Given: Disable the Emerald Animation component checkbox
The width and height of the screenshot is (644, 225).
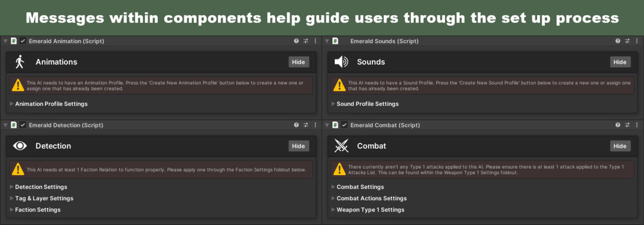Looking at the screenshot, I should (23, 41).
